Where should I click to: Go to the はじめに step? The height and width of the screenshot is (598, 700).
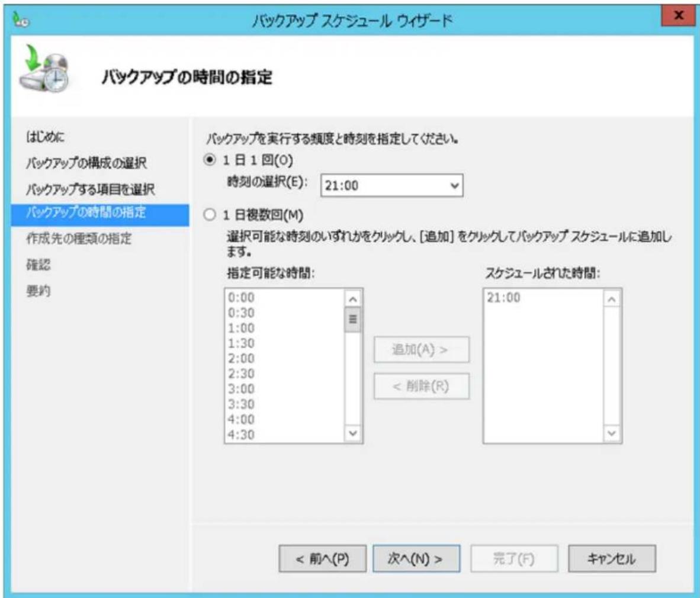45,137
